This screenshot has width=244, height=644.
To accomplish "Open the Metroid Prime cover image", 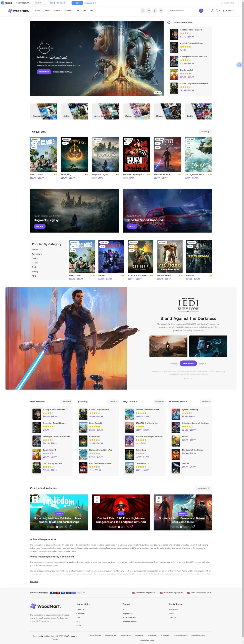I will click(x=170, y=256).
